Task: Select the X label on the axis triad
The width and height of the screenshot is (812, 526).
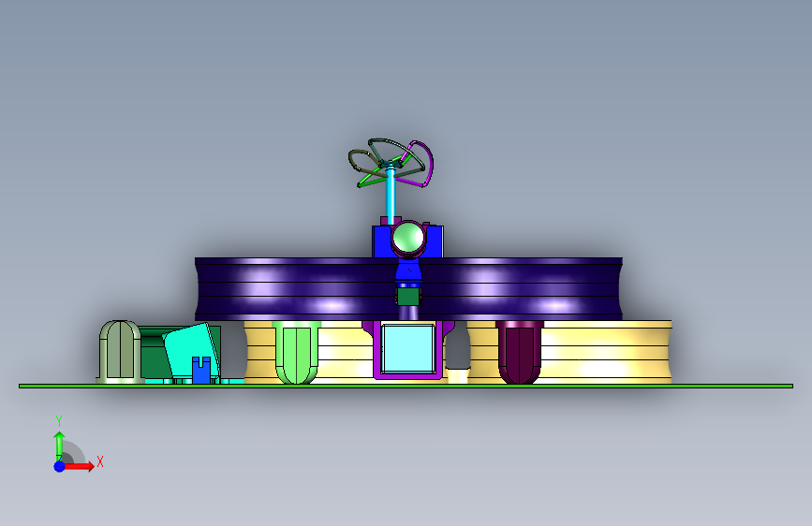Action: click(x=100, y=461)
